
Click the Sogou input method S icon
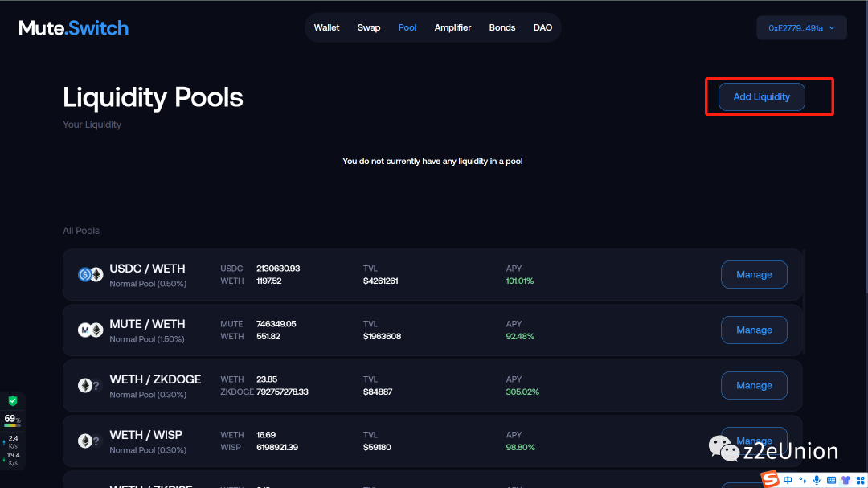(771, 479)
